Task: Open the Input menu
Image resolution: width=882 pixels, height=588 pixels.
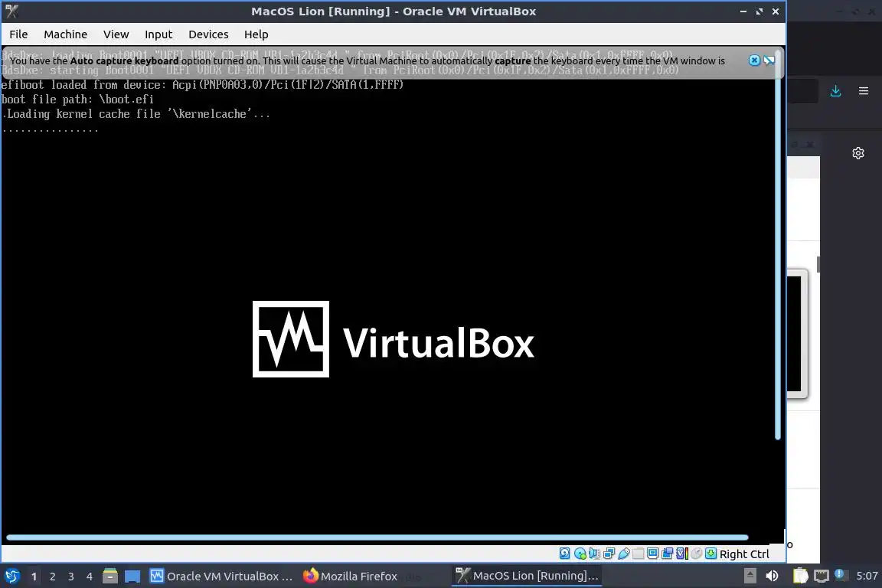Action: (x=158, y=34)
